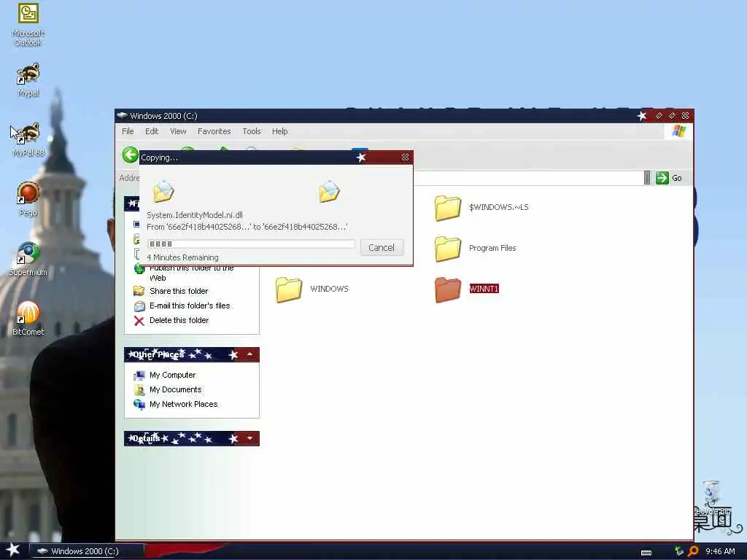Select the $WINDOWS.~LS folder icon

tap(447, 208)
